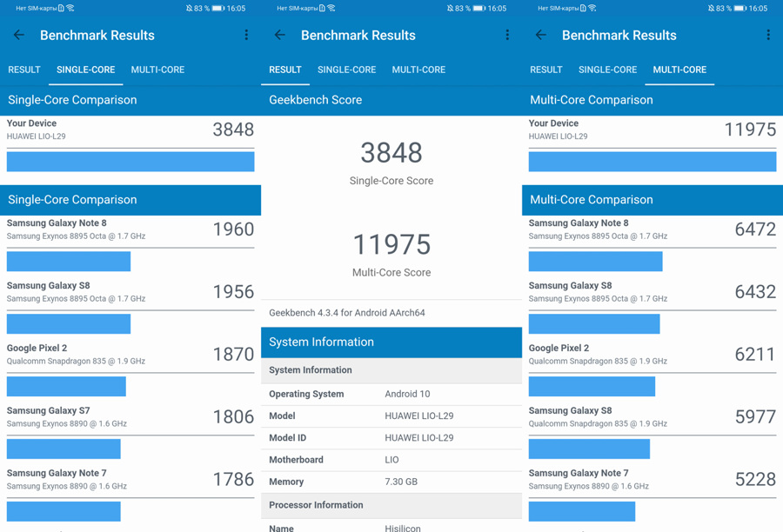Select MULTI-CORE tab in right screen

tap(679, 70)
